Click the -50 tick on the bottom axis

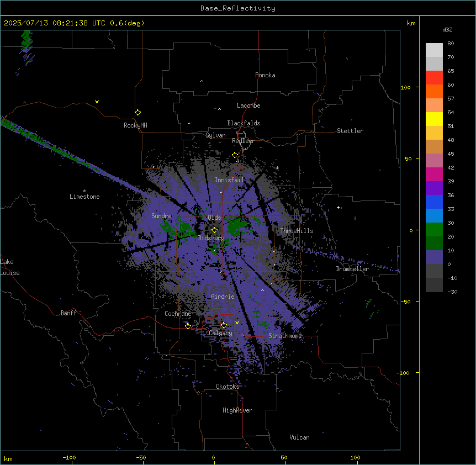(141, 457)
